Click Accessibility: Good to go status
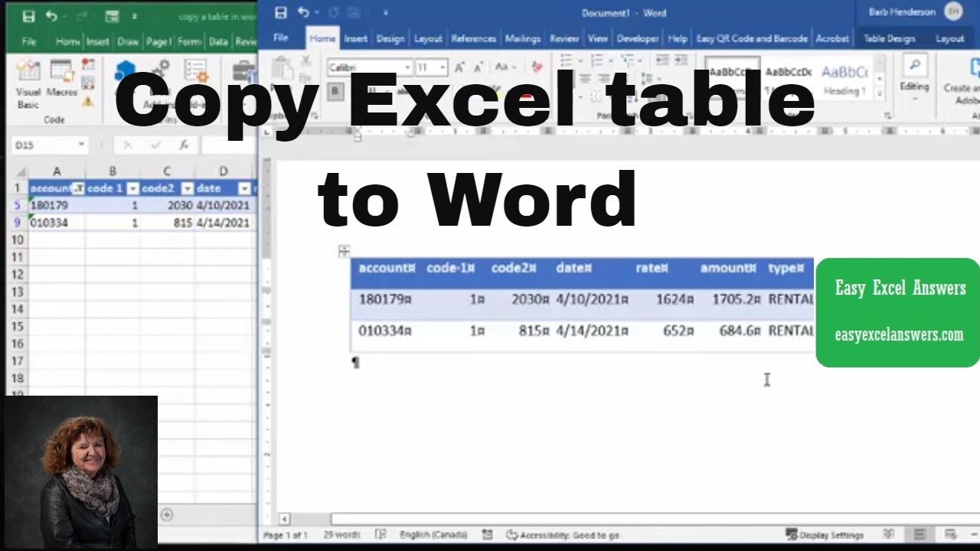Image resolution: width=980 pixels, height=551 pixels. pyautogui.click(x=563, y=535)
